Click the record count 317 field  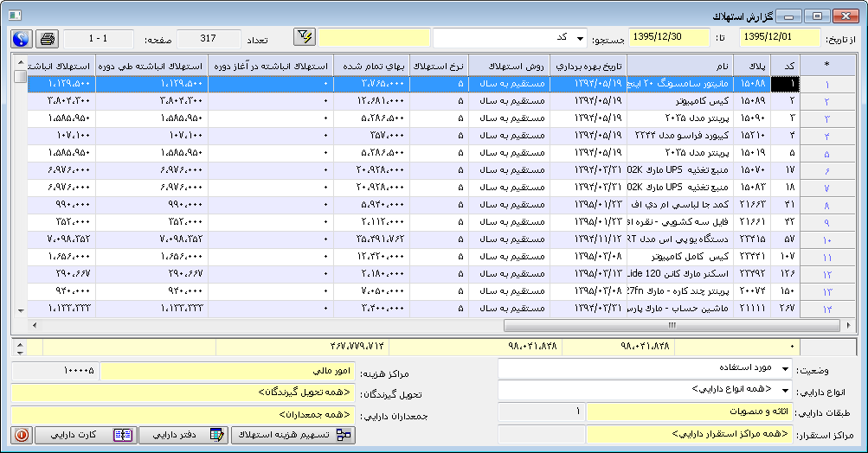pos(209,39)
